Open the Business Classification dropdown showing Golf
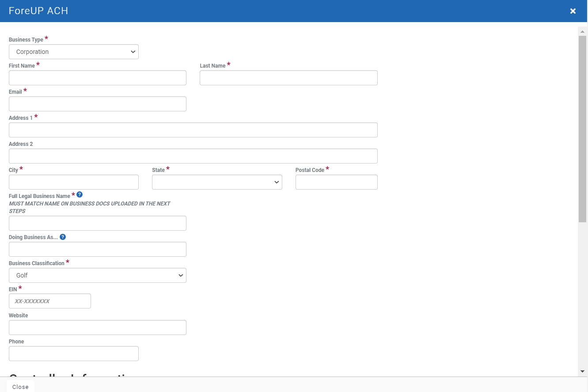 point(98,275)
